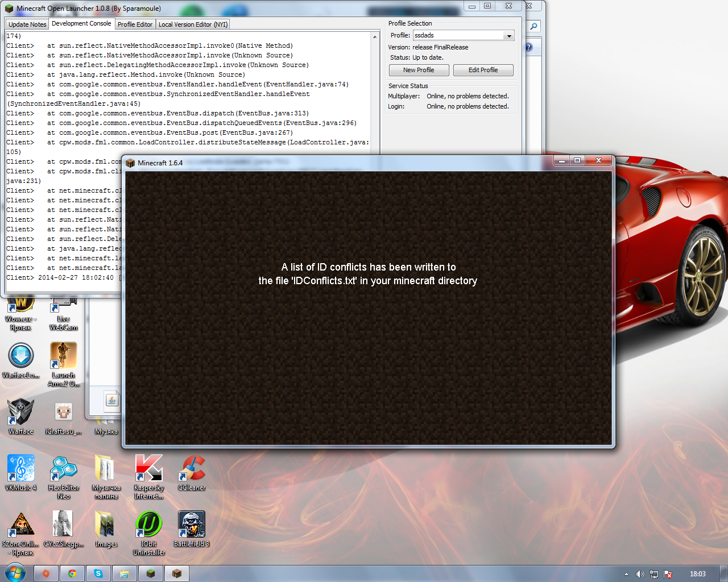Open the Action Center flag icon
Image resolution: width=728 pixels, height=582 pixels.
(668, 574)
